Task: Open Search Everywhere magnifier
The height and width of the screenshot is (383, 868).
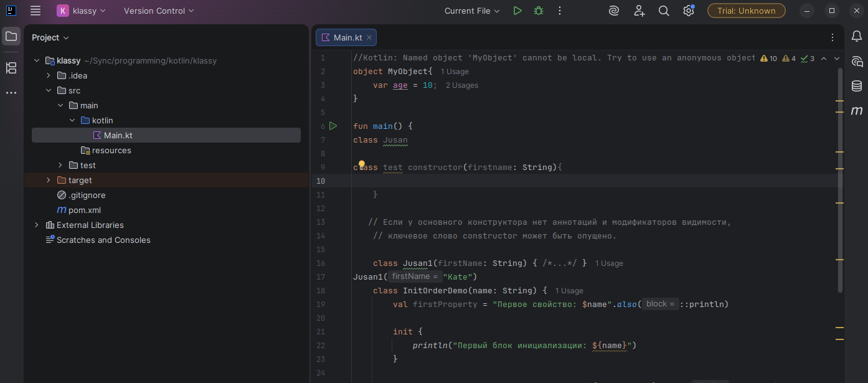Action: [664, 11]
